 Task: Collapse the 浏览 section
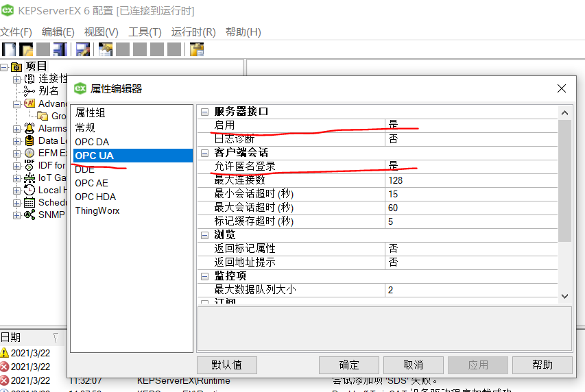[204, 235]
